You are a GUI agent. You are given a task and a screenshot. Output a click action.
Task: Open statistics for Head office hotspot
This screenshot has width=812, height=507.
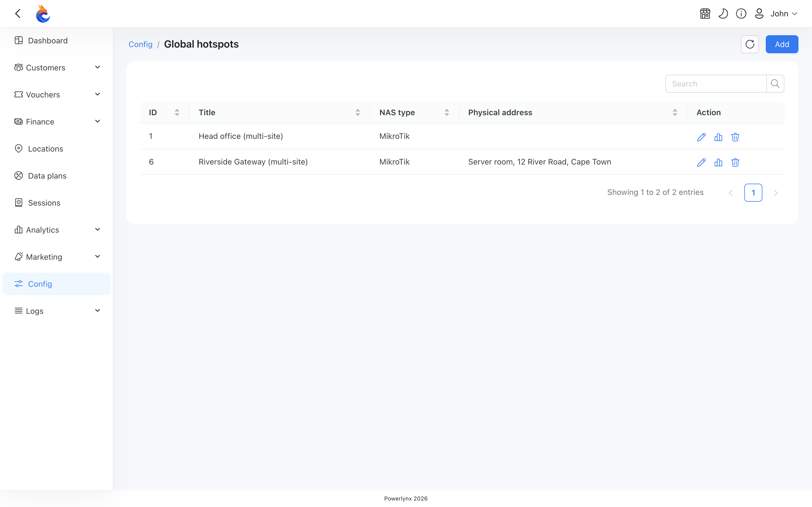coord(718,137)
